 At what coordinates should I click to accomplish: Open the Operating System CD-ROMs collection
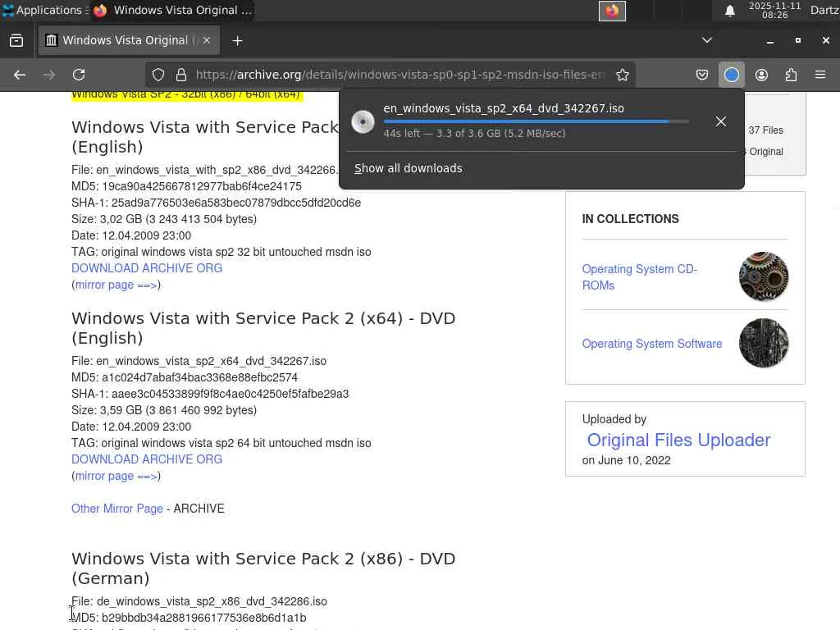click(x=639, y=277)
